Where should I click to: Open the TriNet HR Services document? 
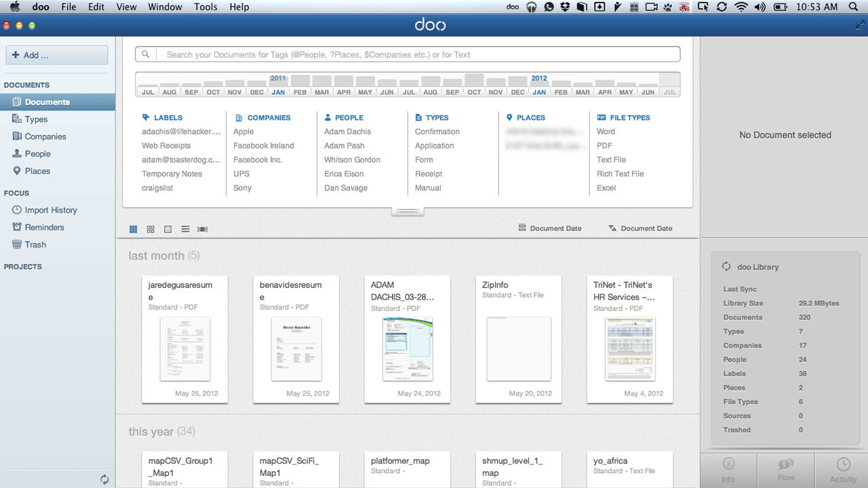click(630, 339)
